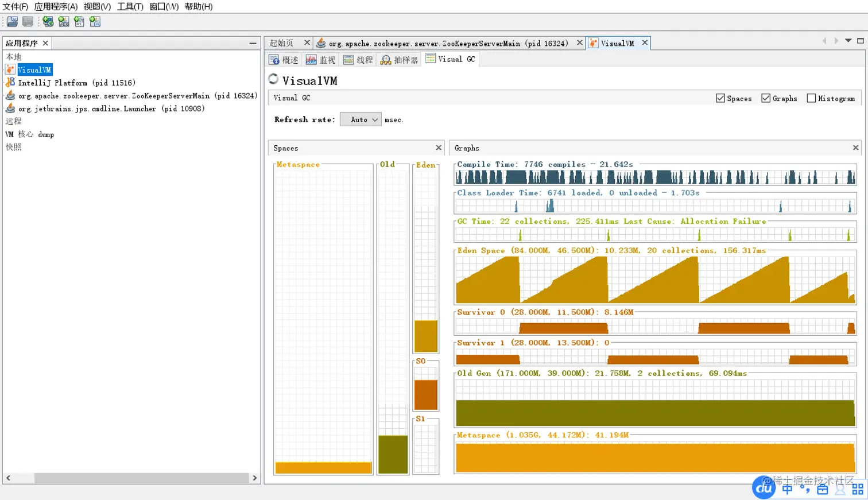Select the VM 核心 dump node
The height and width of the screenshot is (500, 868).
[30, 134]
